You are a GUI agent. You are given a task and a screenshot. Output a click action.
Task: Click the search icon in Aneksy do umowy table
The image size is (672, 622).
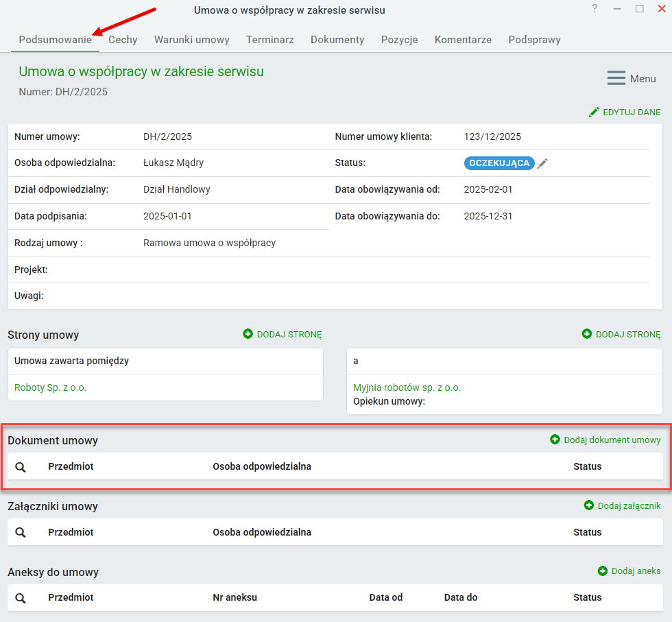click(x=20, y=597)
